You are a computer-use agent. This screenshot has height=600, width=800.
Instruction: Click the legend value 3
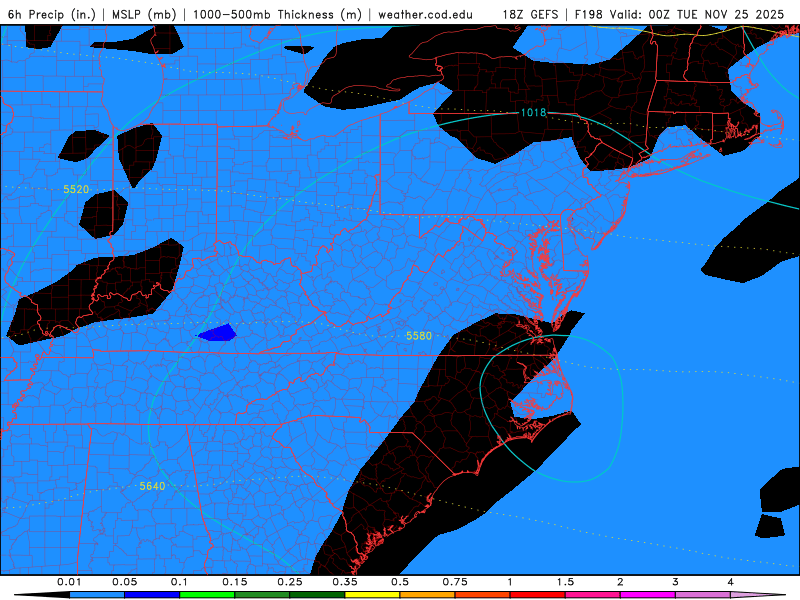[x=676, y=582]
